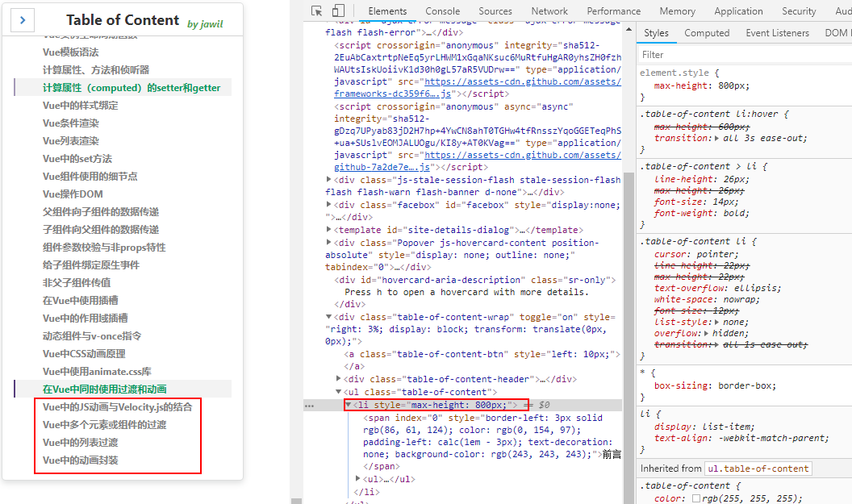The width and height of the screenshot is (852, 504).
Task: Expand the table-of-content-header div node
Action: pyautogui.click(x=339, y=378)
